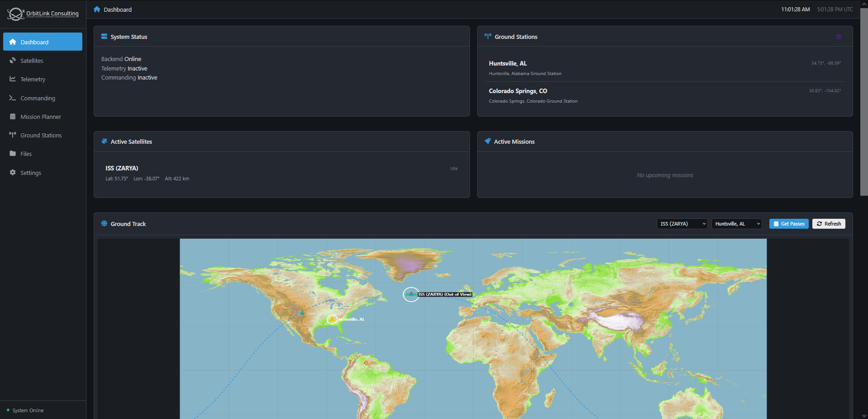
Task: Go to Telemetry page
Action: (x=33, y=79)
